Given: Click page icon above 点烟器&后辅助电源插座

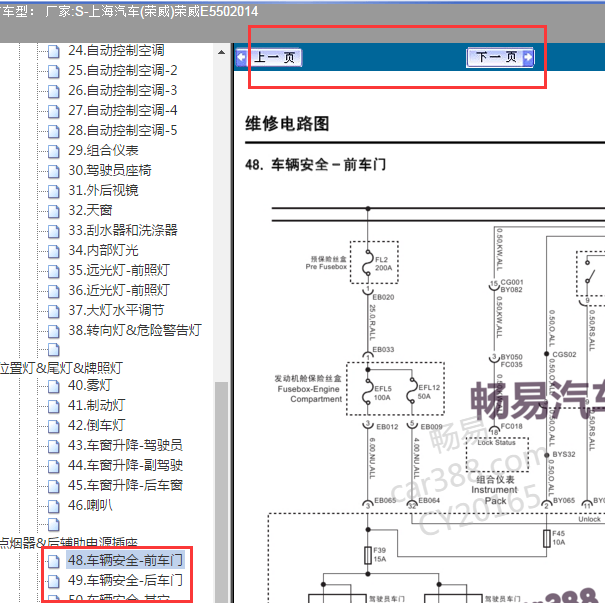Looking at the screenshot, I should click(x=54, y=525).
